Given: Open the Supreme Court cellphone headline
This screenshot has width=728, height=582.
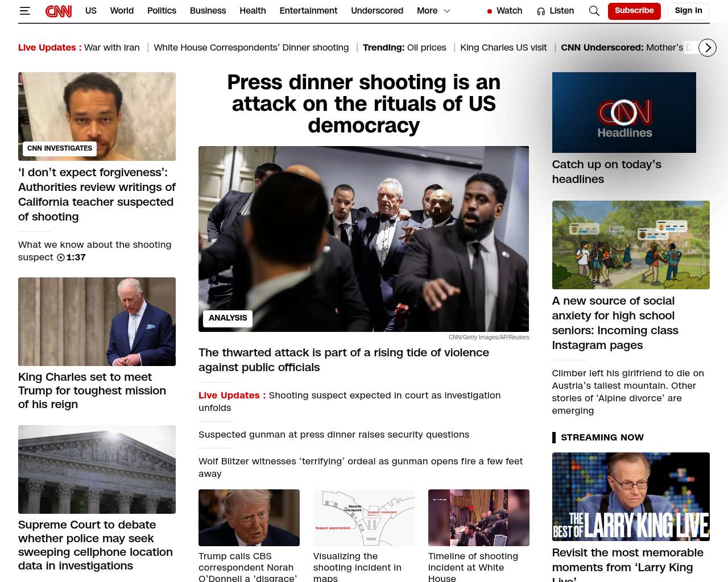Looking at the screenshot, I should [96, 544].
